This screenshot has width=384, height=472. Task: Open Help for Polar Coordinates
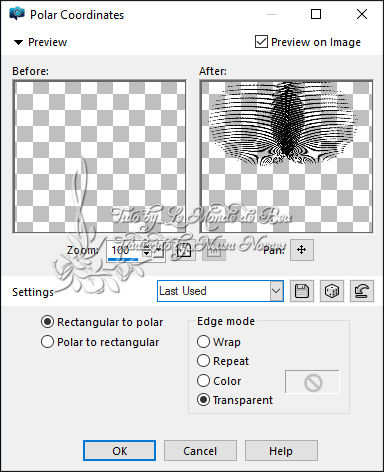coord(281,451)
